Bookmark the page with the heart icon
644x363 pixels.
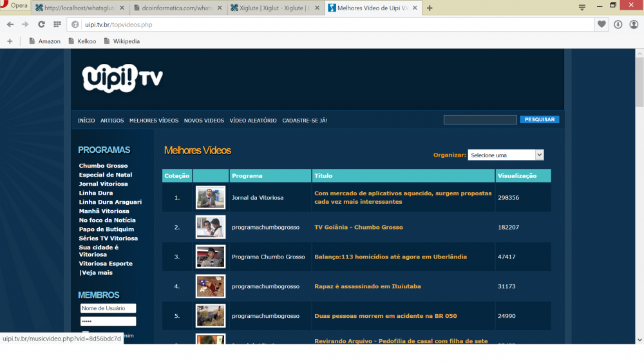tap(601, 25)
